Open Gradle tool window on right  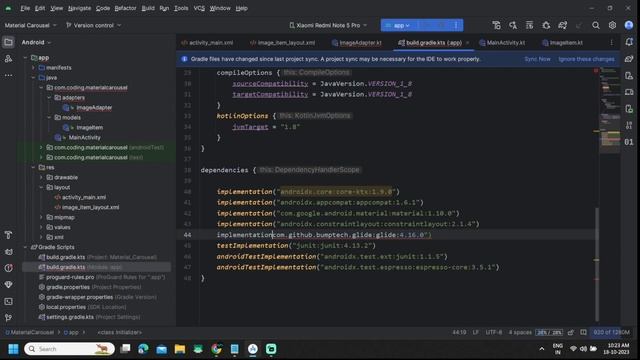click(x=629, y=59)
